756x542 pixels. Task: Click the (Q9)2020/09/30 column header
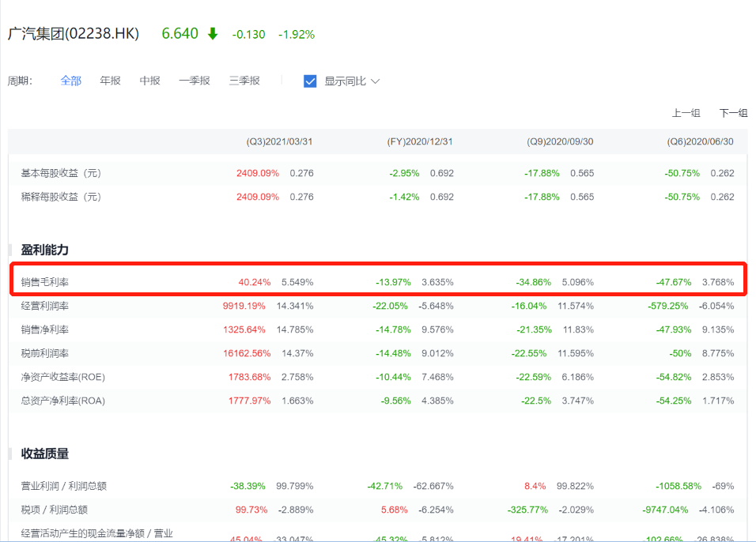point(560,141)
